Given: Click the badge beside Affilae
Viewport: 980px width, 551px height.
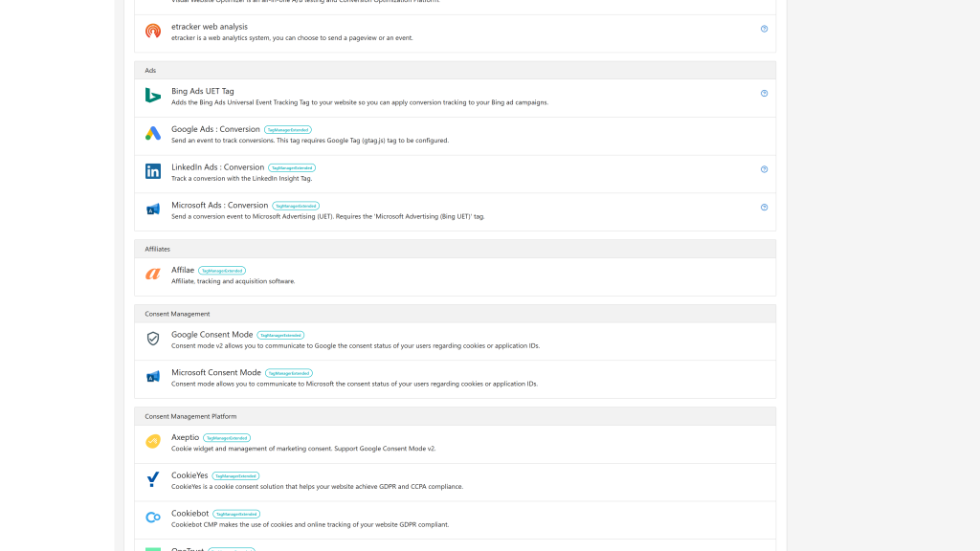Looking at the screenshot, I should [222, 271].
